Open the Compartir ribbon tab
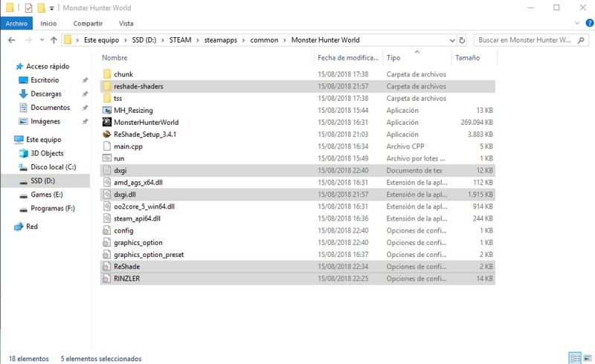This screenshot has height=364, width=595. click(x=88, y=24)
